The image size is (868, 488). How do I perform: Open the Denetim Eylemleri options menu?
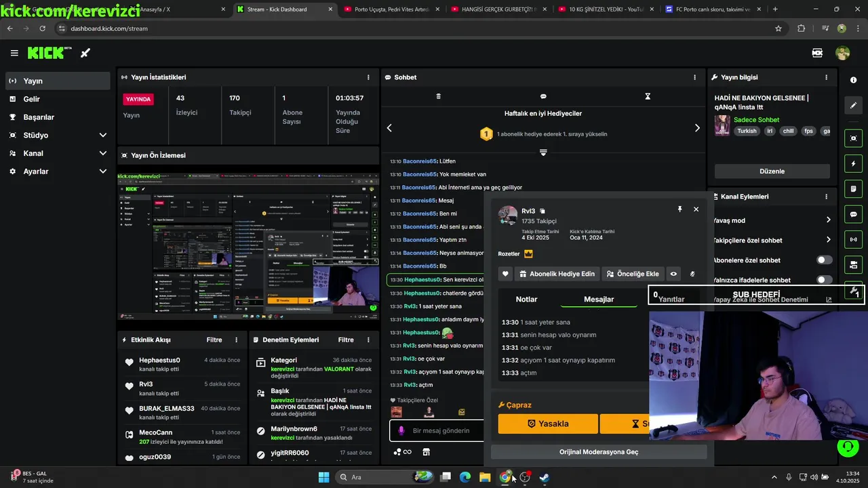pyautogui.click(x=368, y=340)
